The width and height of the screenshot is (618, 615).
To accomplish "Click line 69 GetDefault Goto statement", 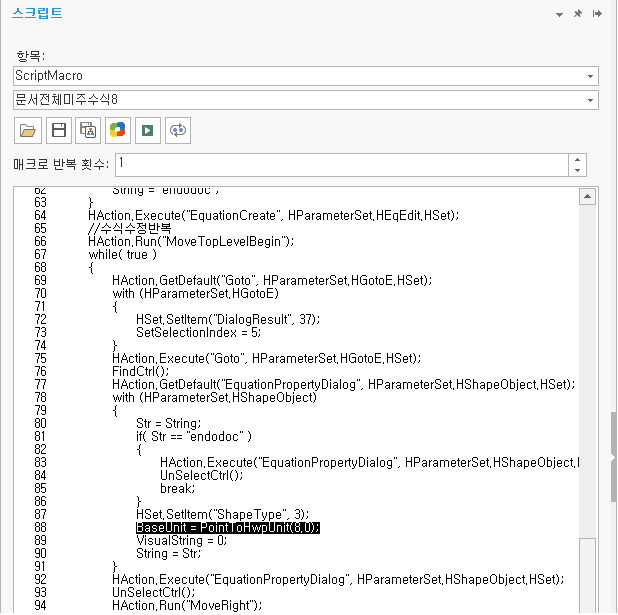I will click(272, 280).
